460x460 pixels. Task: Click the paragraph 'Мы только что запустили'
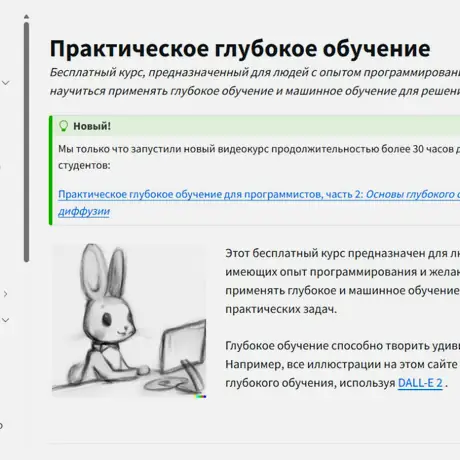(259, 157)
